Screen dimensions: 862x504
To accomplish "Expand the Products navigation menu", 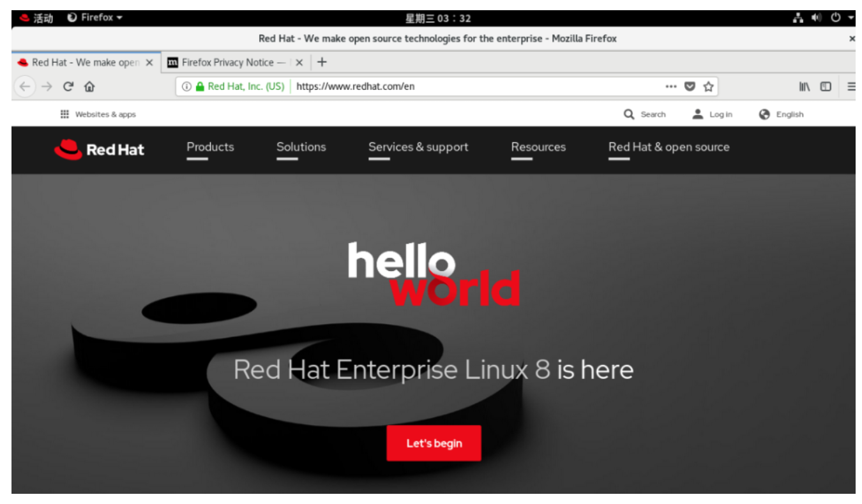I will click(x=210, y=147).
